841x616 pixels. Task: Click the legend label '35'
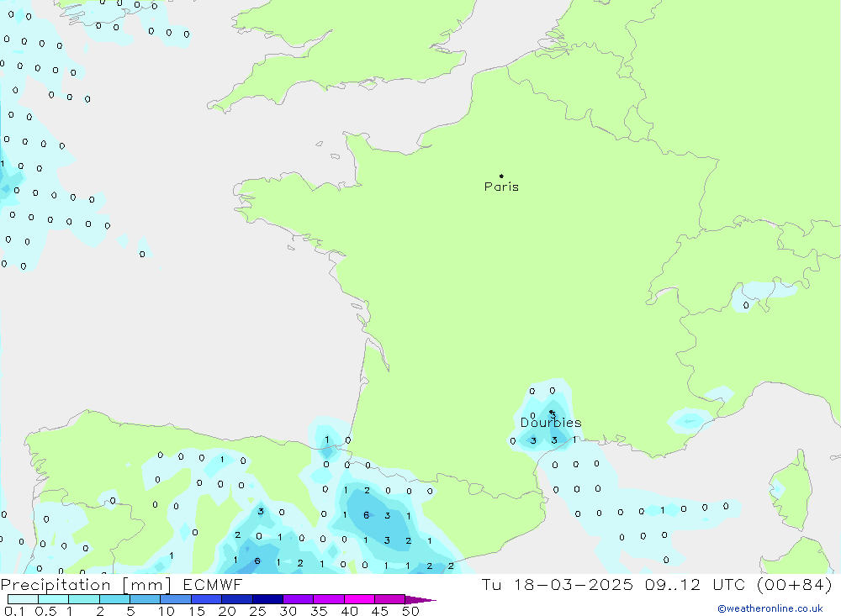pyautogui.click(x=319, y=611)
